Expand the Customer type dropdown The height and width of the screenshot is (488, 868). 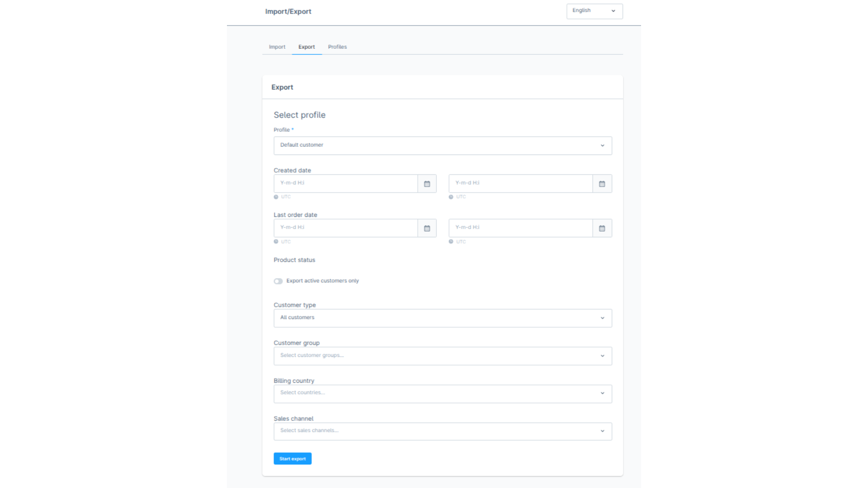(442, 318)
